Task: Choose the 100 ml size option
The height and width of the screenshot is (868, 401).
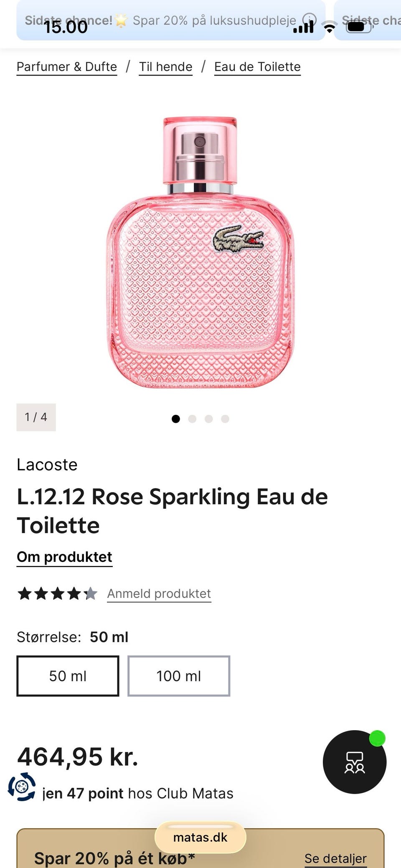Action: pos(179,676)
